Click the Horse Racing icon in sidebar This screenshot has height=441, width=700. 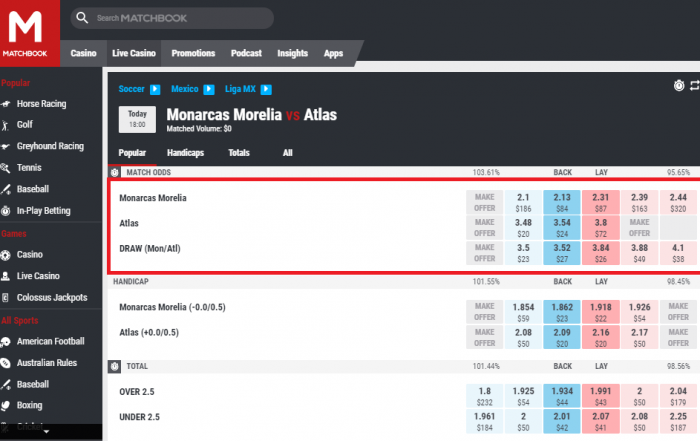click(x=5, y=104)
